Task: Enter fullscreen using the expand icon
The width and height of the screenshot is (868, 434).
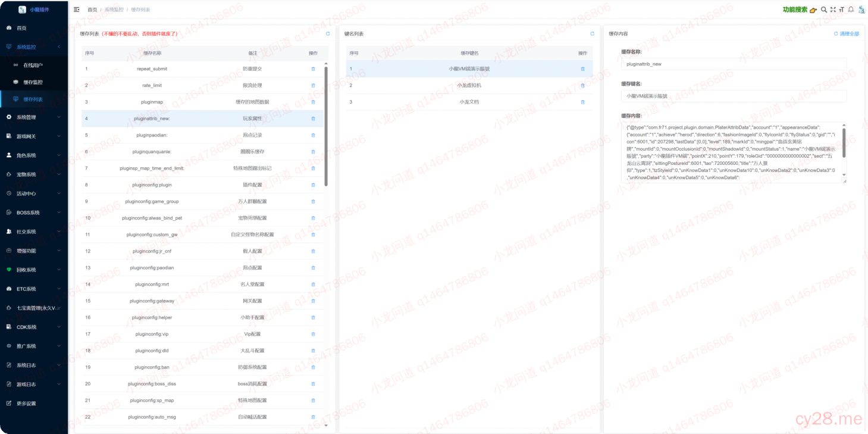Action: (833, 10)
